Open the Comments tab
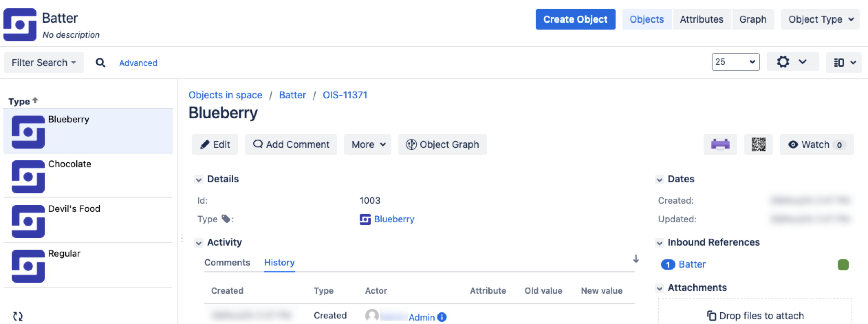This screenshot has width=868, height=324. (x=227, y=262)
